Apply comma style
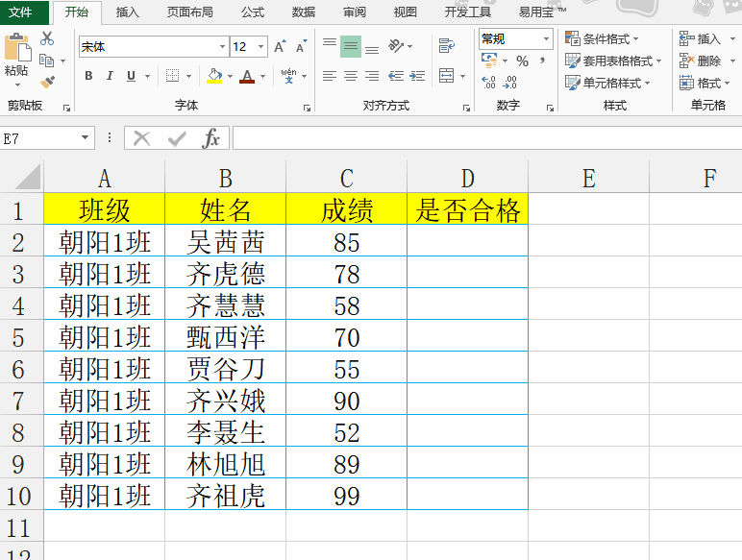 pos(543,61)
